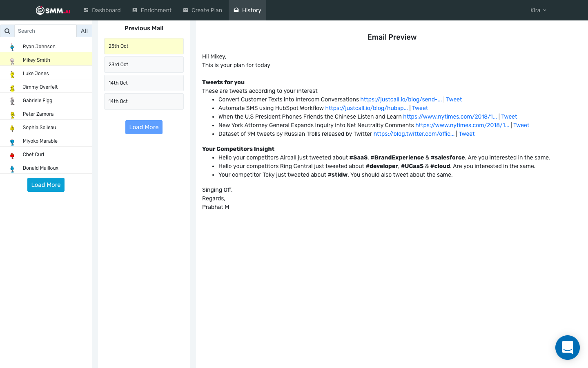
Task: Select contact Miyoko Marable
Action: click(46, 141)
